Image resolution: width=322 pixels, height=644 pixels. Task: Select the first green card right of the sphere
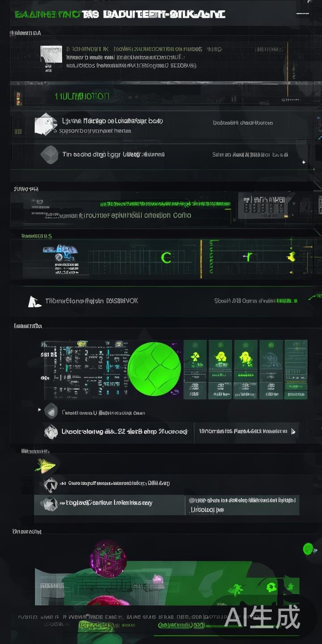point(195,369)
